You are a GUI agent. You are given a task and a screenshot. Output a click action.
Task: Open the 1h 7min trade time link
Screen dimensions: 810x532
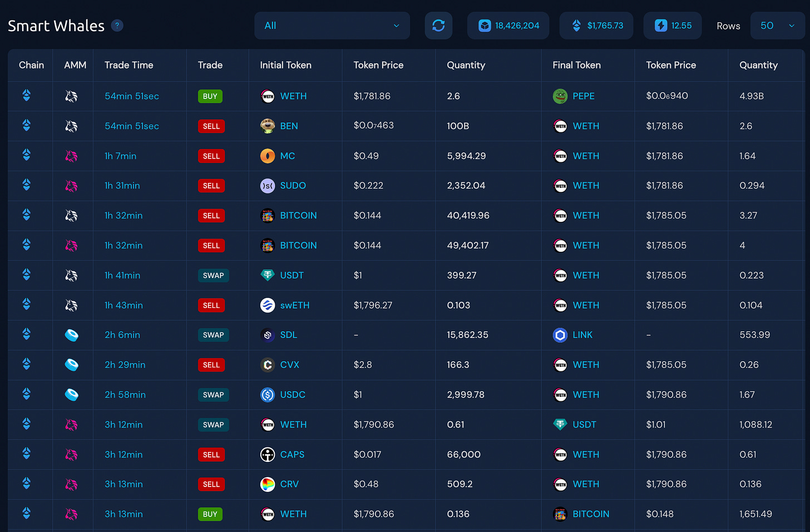tap(120, 156)
